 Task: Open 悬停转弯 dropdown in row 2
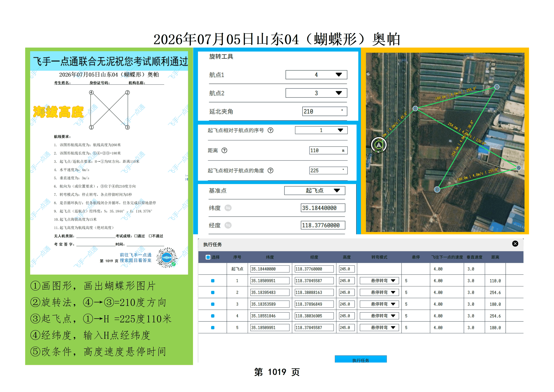(x=379, y=292)
